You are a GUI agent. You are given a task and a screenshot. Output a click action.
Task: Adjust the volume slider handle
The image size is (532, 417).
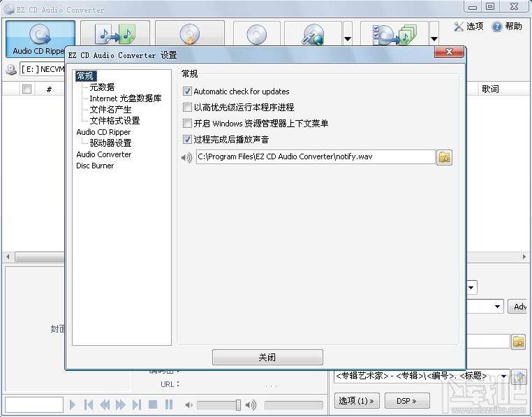click(239, 404)
